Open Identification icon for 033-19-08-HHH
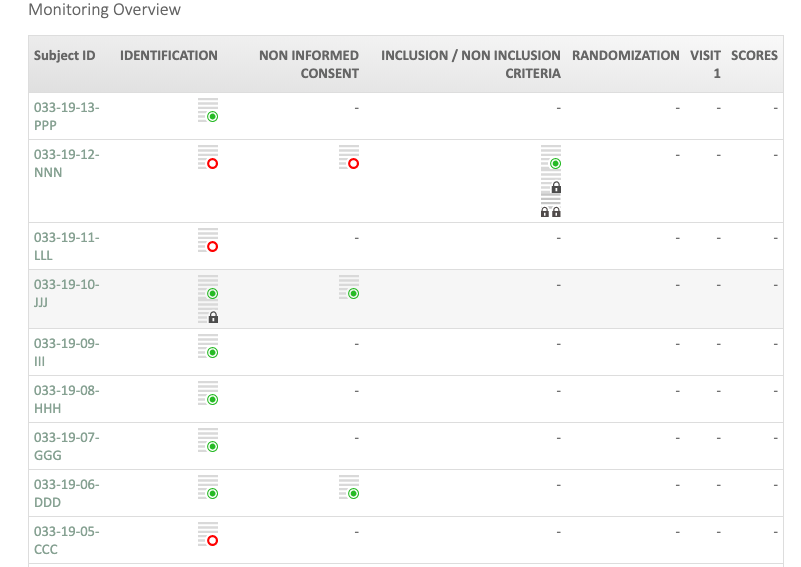Image resolution: width=801 pixels, height=567 pixels. pos(208,393)
